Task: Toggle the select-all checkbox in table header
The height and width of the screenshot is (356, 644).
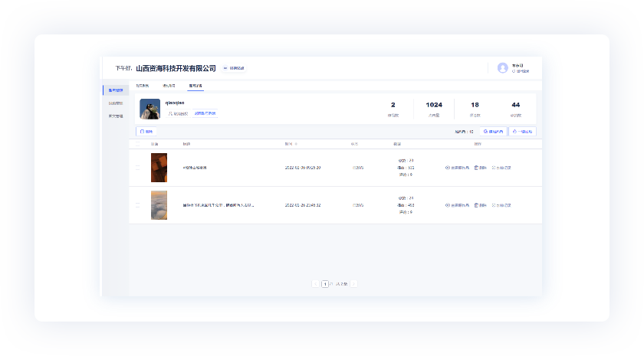Action: pos(138,143)
